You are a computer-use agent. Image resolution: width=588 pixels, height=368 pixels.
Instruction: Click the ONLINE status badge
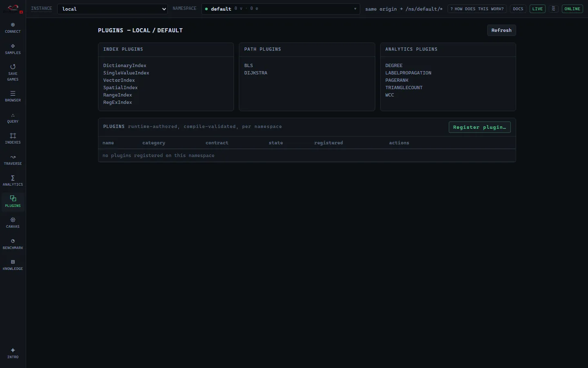[x=572, y=9]
